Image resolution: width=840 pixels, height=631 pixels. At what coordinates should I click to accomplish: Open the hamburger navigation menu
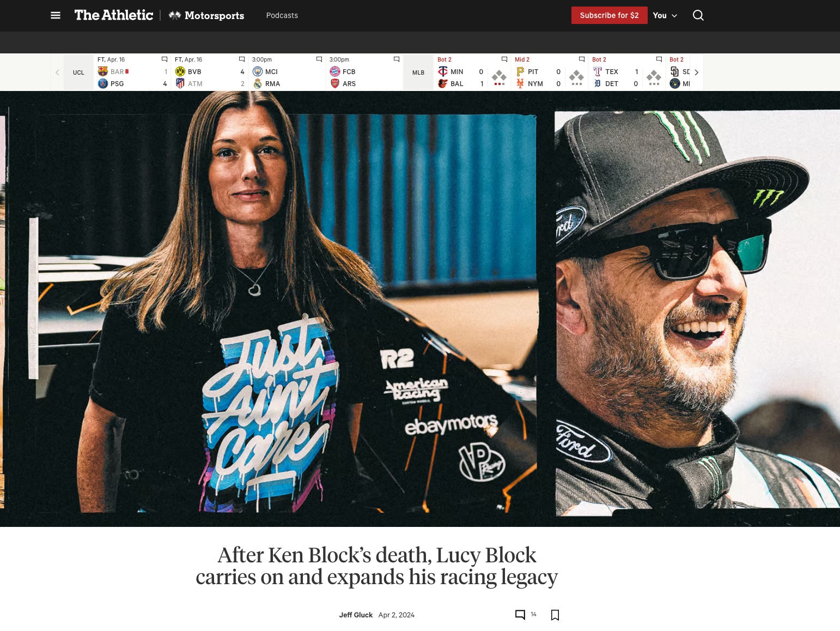(55, 15)
